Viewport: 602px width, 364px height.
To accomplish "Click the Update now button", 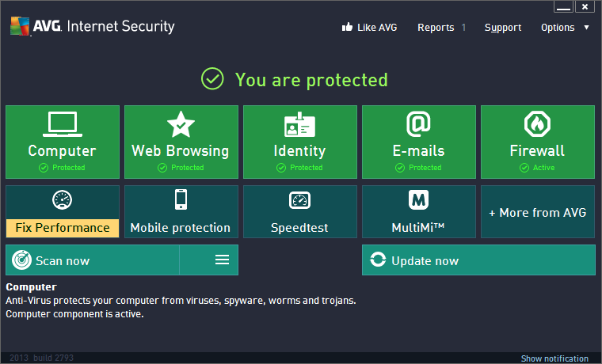I will pyautogui.click(x=478, y=260).
